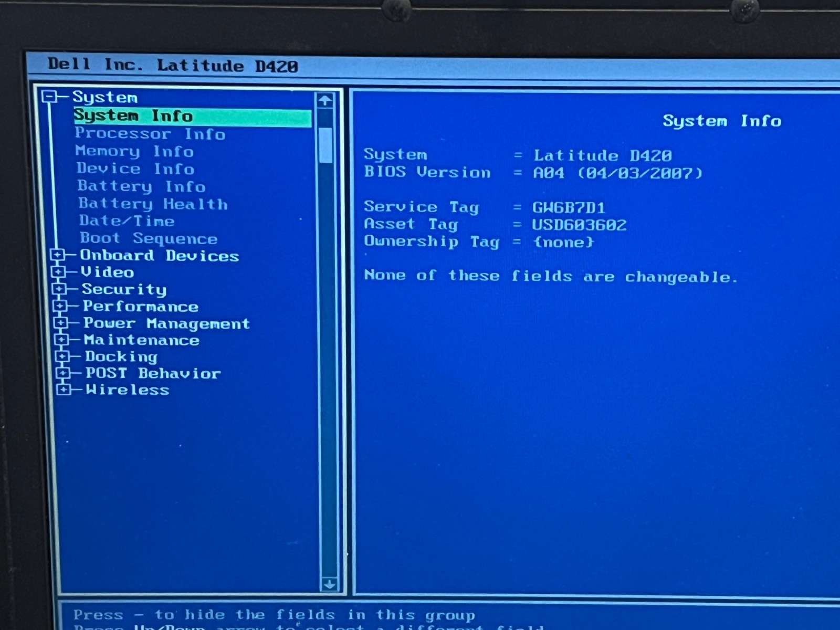Expand the Power Management group

[x=61, y=322]
